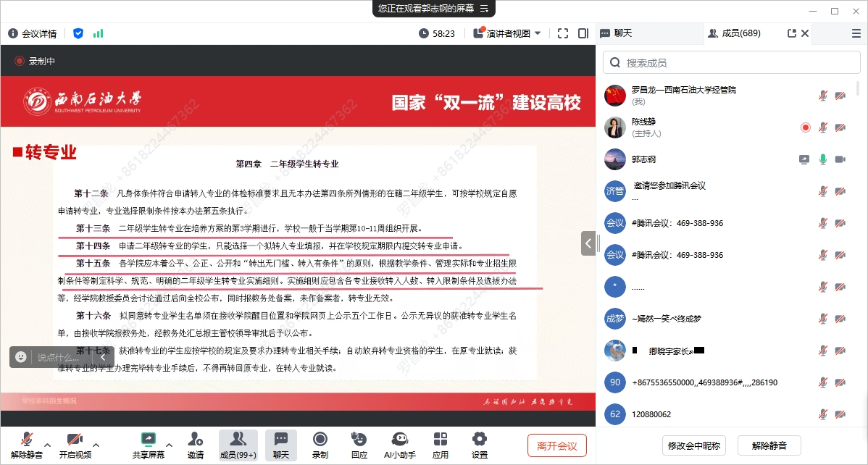Pop out the members panel

click(x=791, y=33)
